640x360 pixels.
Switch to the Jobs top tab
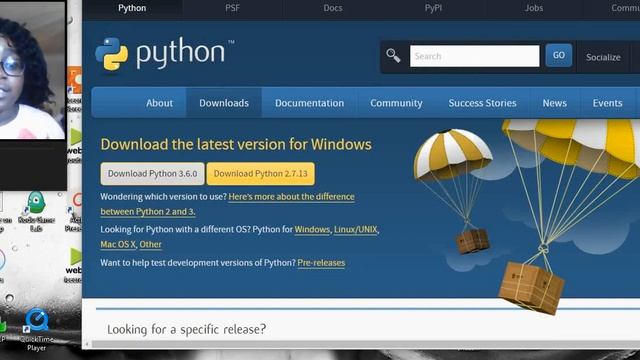point(534,8)
